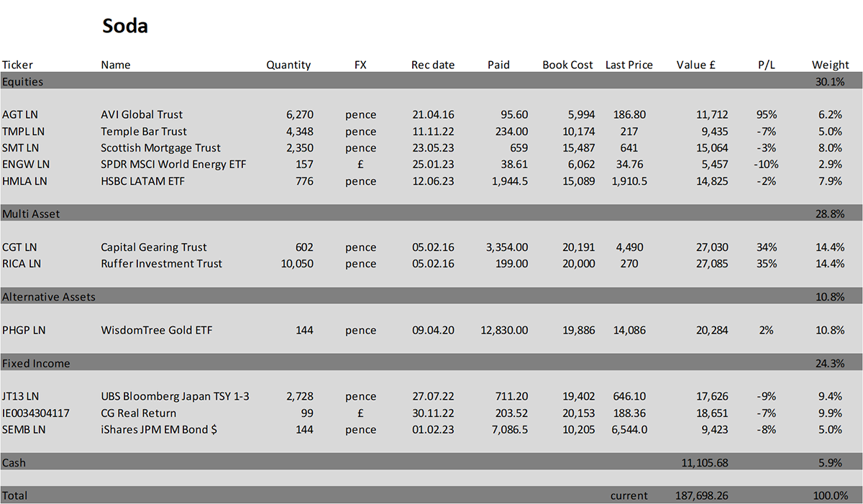Select ticker ENGW LN
This screenshot has height=504, width=863.
26,164
